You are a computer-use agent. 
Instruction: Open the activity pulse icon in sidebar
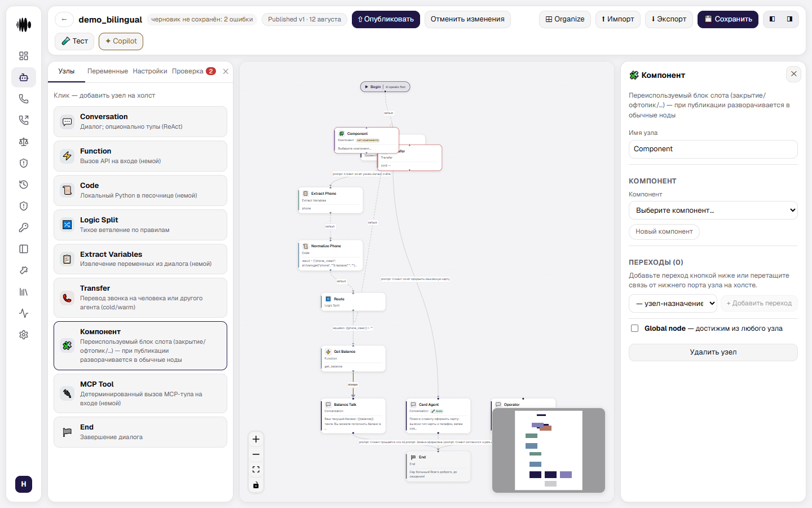pyautogui.click(x=24, y=313)
